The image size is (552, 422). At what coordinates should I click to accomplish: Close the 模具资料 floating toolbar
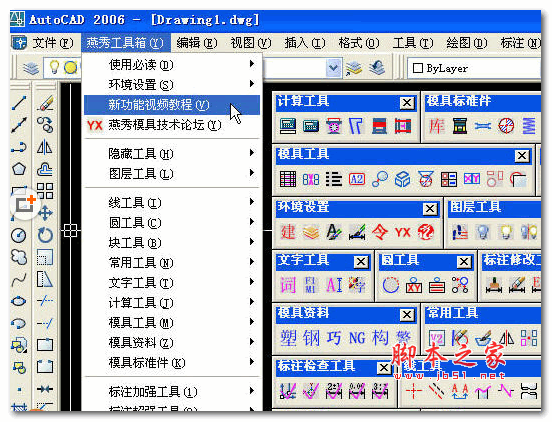coord(407,315)
